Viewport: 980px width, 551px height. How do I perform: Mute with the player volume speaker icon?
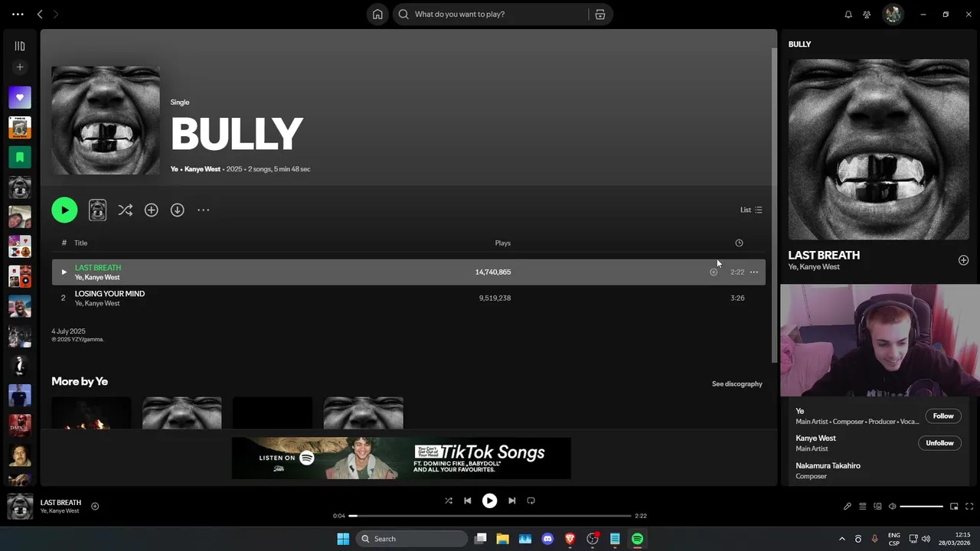coord(892,507)
